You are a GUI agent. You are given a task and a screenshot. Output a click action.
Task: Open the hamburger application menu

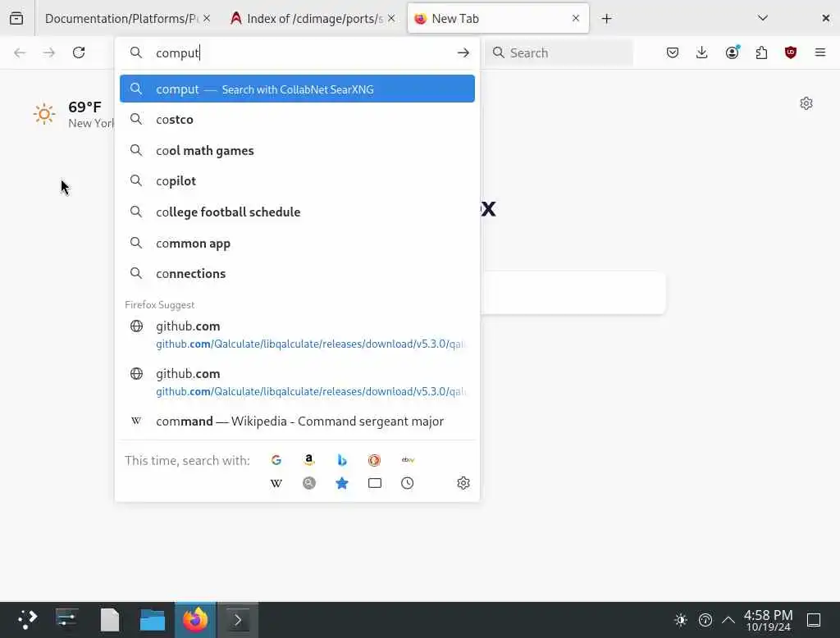(x=820, y=52)
